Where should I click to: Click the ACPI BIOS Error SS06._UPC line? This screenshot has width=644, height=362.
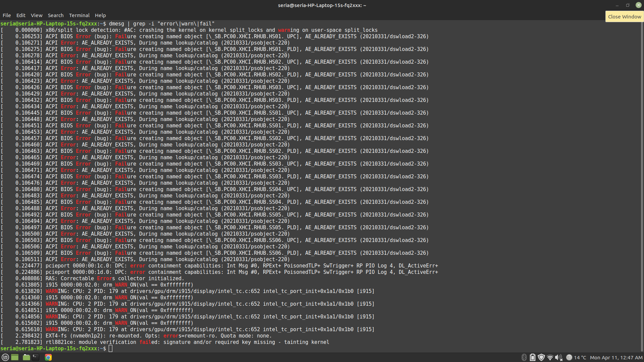pos(215,240)
